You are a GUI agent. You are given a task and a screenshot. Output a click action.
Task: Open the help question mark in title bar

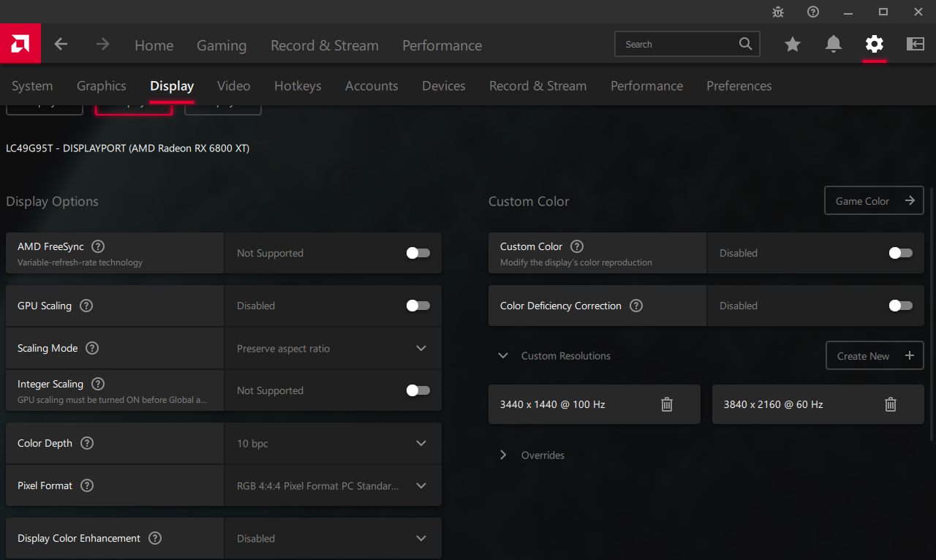pos(813,12)
